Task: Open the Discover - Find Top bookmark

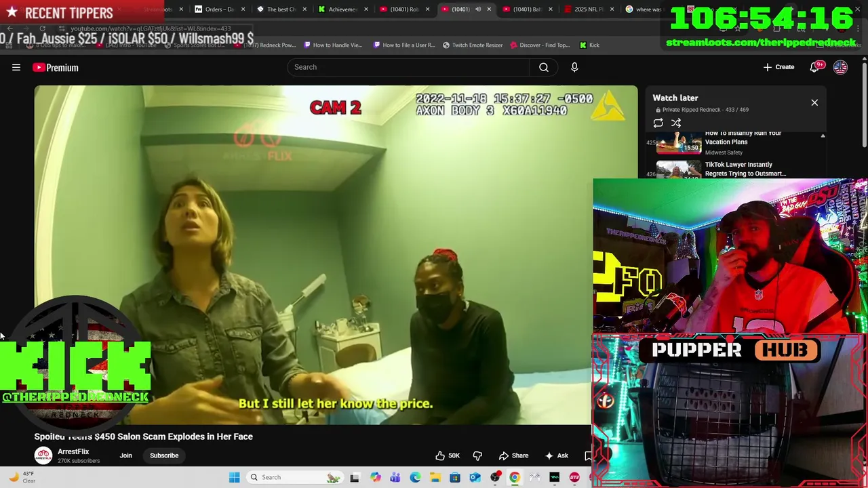Action: [x=540, y=45]
